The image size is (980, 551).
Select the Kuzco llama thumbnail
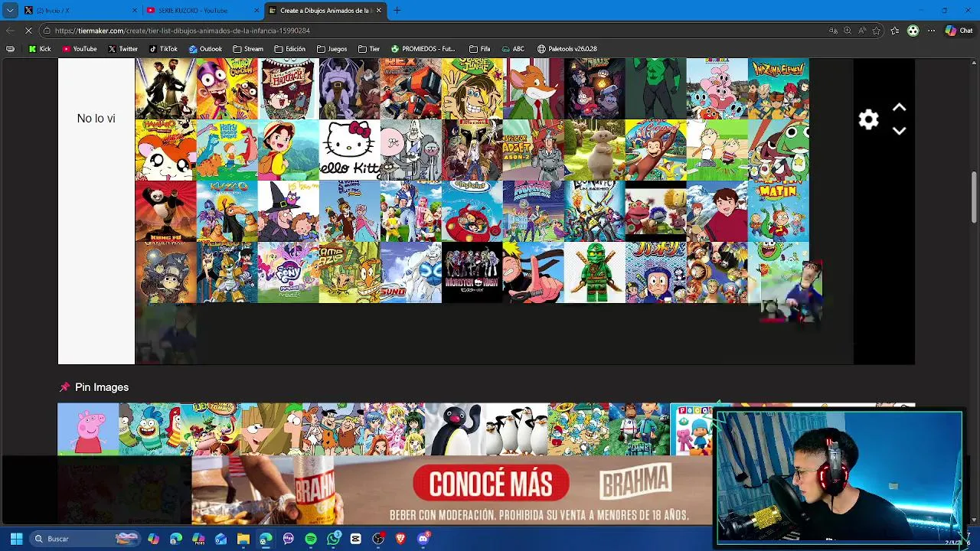coord(227,211)
